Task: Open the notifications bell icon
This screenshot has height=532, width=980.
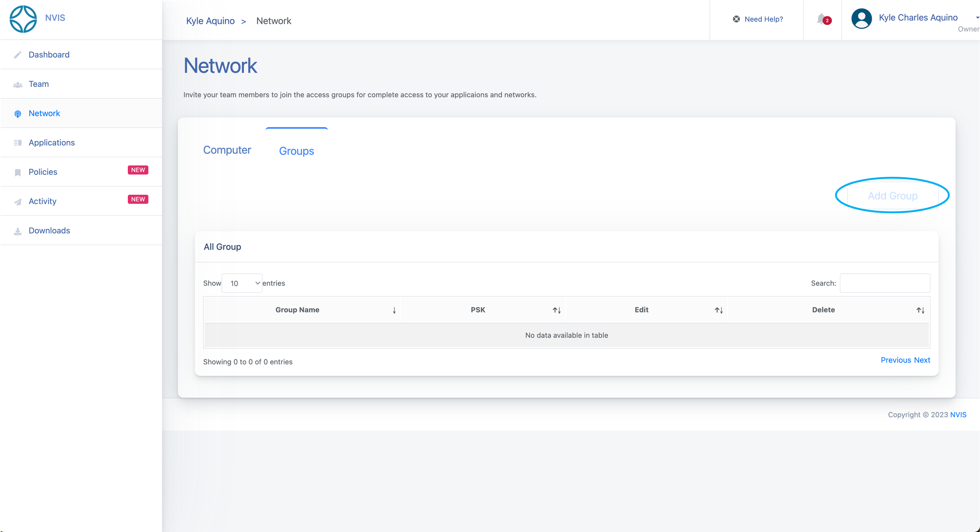Action: click(x=821, y=19)
